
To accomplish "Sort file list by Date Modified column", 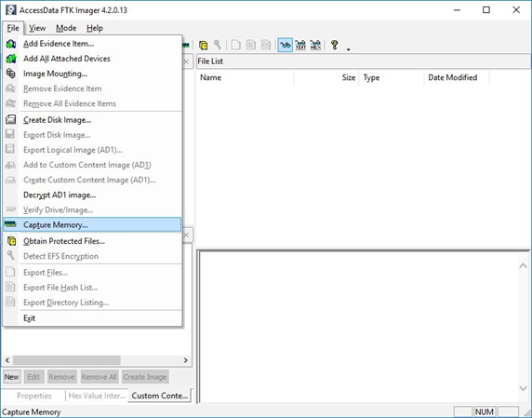I will point(457,77).
